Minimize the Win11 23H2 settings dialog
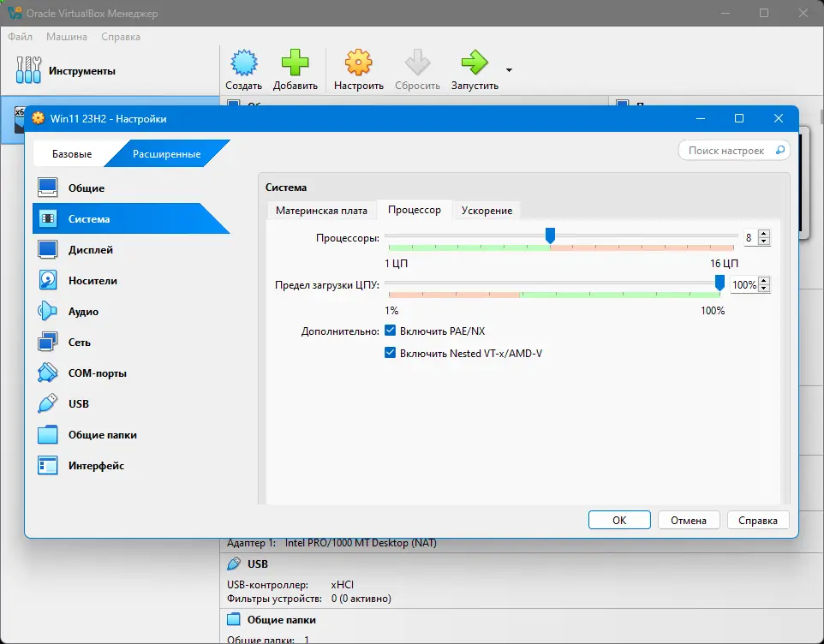This screenshot has width=824, height=644. coord(701,118)
